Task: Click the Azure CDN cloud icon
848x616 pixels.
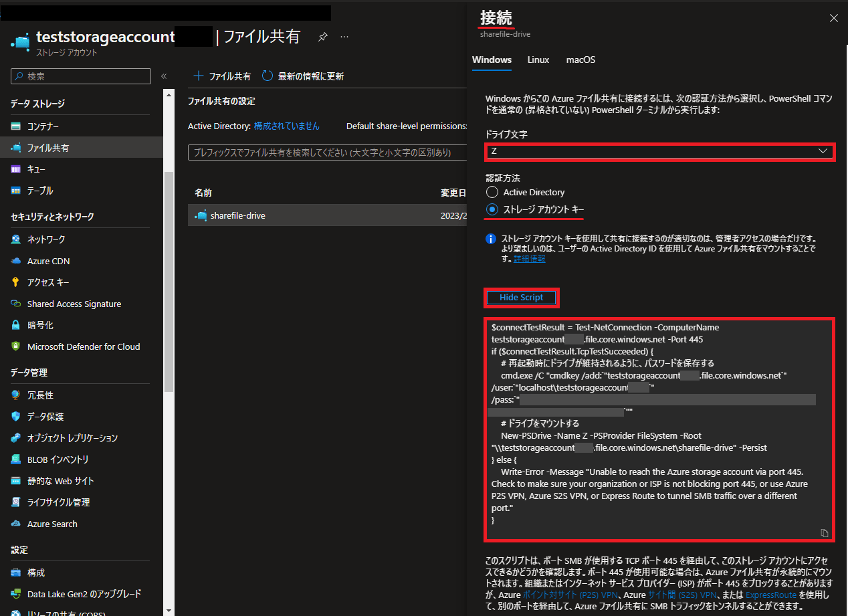Action: point(16,261)
